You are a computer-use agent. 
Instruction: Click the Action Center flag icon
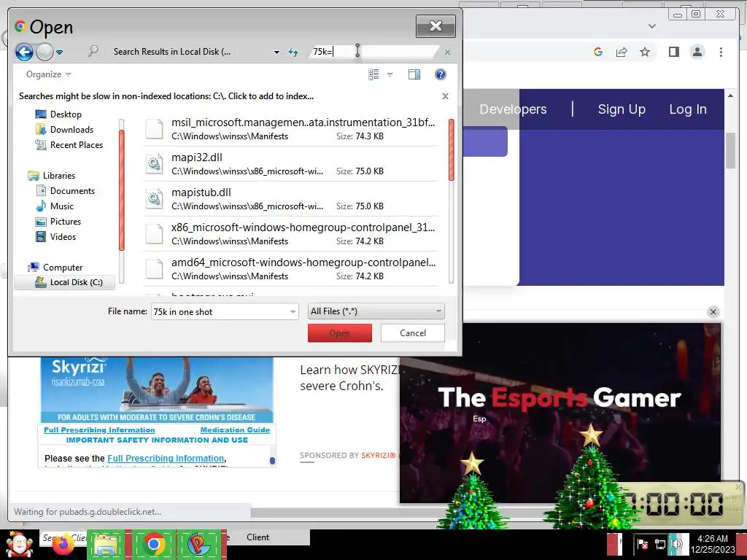643,544
